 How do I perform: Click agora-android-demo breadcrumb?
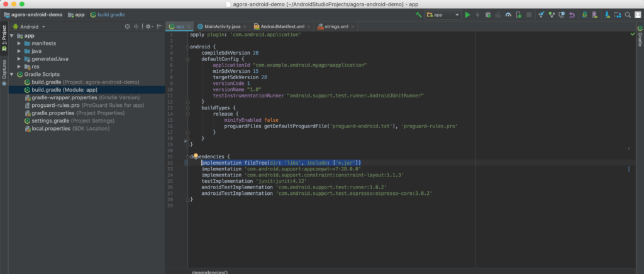tap(34, 14)
